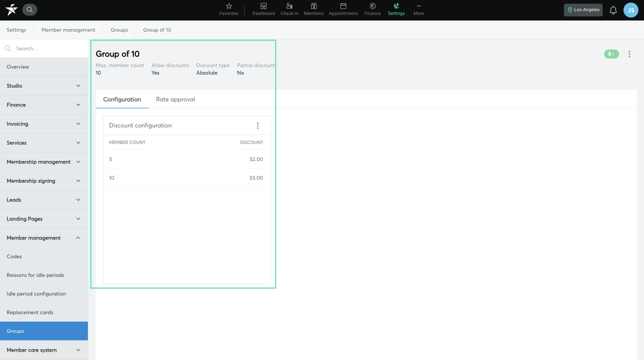Click Partial discount value No
This screenshot has width=644, height=360.
241,73
